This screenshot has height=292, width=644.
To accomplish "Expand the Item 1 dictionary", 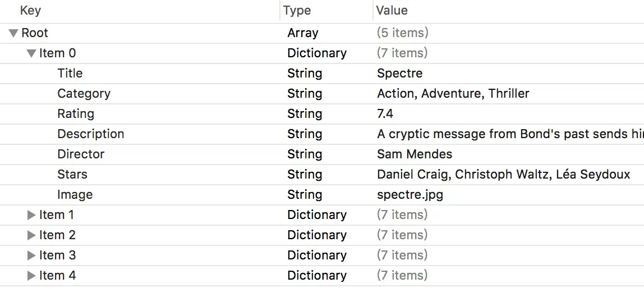I will (x=31, y=215).
